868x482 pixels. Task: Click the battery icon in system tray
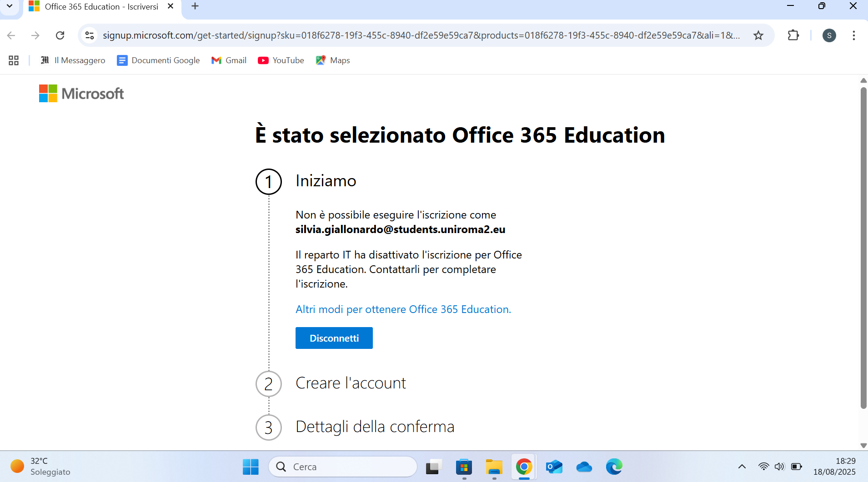tap(797, 467)
